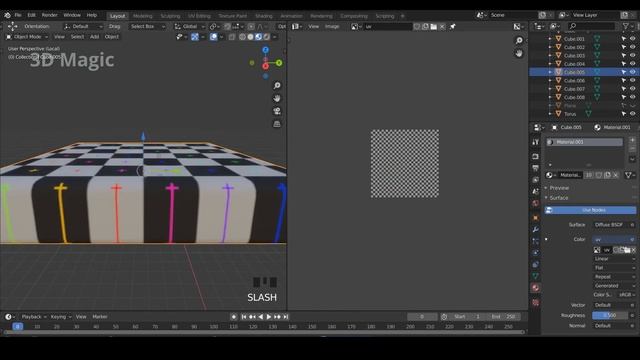640x360 pixels.
Task: Click the Marker button in timeline
Action: (x=100, y=317)
